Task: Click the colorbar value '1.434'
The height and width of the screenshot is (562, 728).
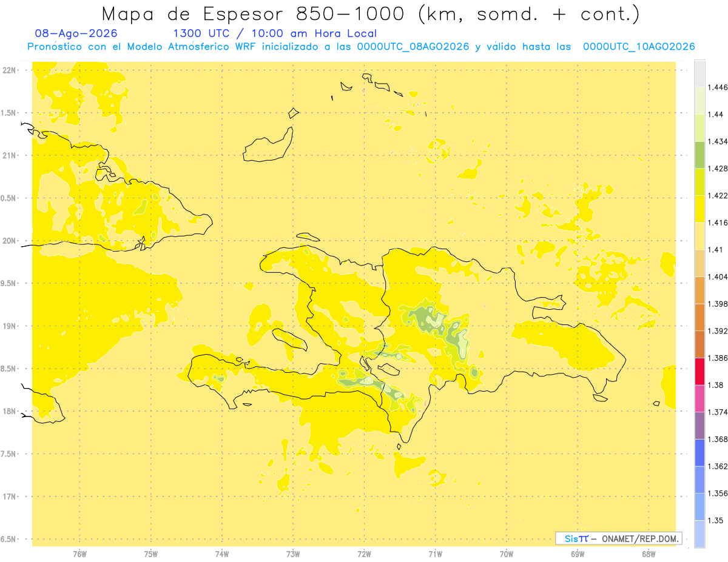Action: coord(718,141)
